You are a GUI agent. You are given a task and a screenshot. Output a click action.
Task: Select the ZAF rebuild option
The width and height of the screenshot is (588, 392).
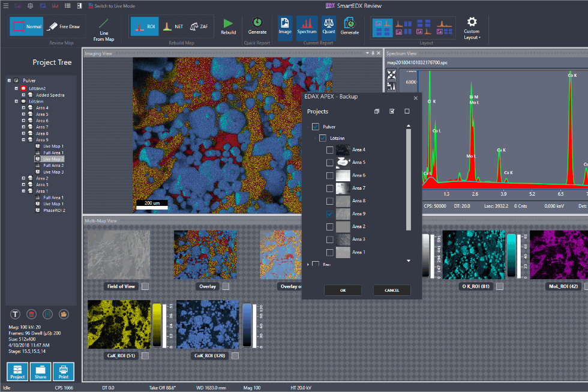(198, 26)
